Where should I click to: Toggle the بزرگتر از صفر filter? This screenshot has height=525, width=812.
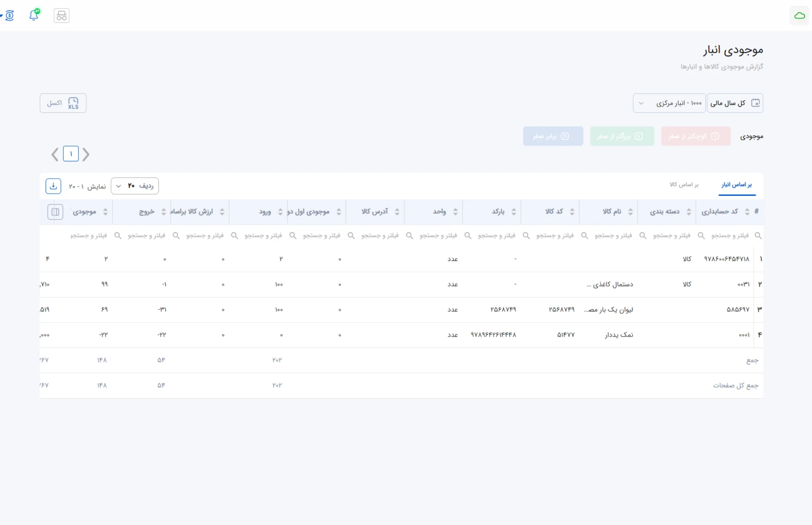(622, 136)
